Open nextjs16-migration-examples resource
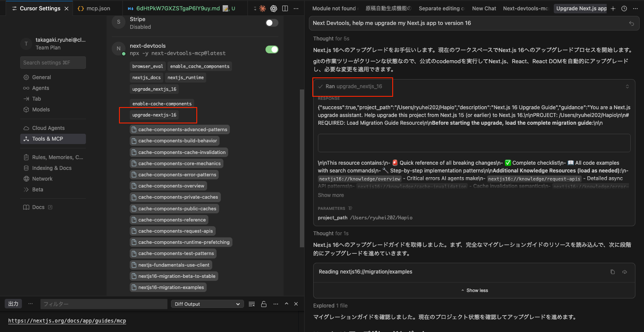The width and height of the screenshot is (644, 332). [168, 287]
